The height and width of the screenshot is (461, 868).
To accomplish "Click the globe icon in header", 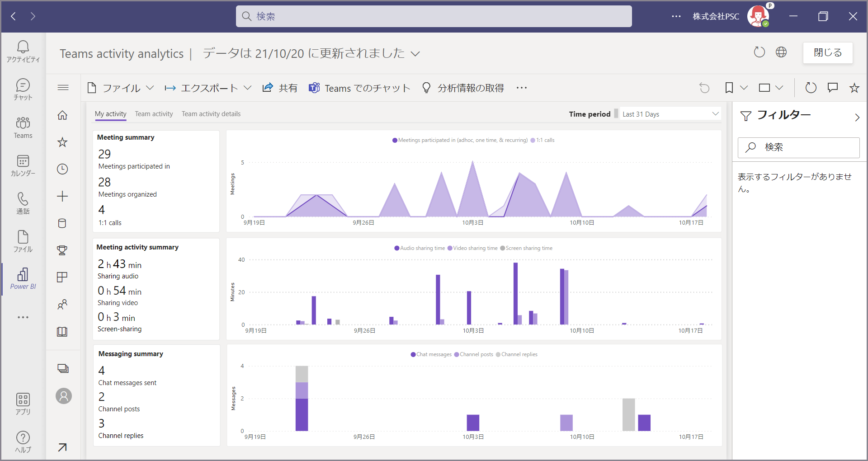I will 781,52.
